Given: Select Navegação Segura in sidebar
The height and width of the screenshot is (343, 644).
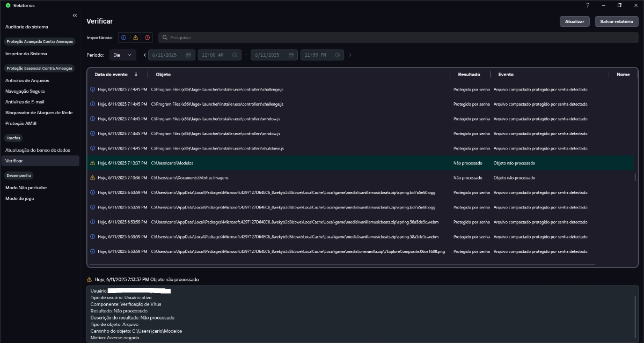Looking at the screenshot, I should (25, 91).
